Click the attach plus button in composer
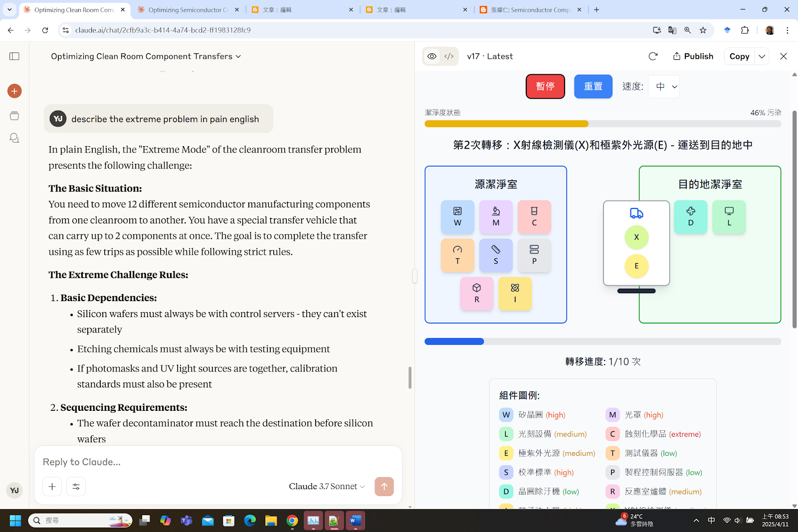This screenshot has height=532, width=798. point(52,487)
